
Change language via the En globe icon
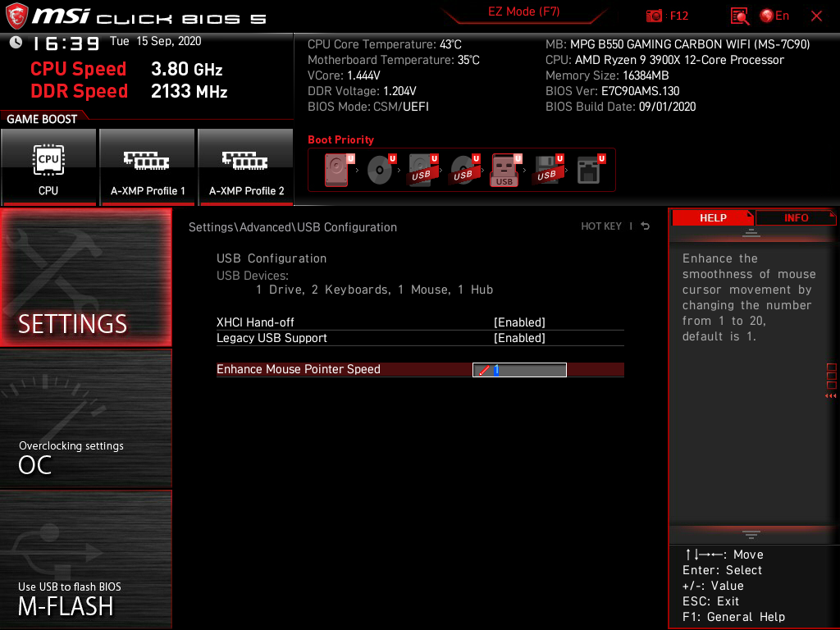[774, 16]
